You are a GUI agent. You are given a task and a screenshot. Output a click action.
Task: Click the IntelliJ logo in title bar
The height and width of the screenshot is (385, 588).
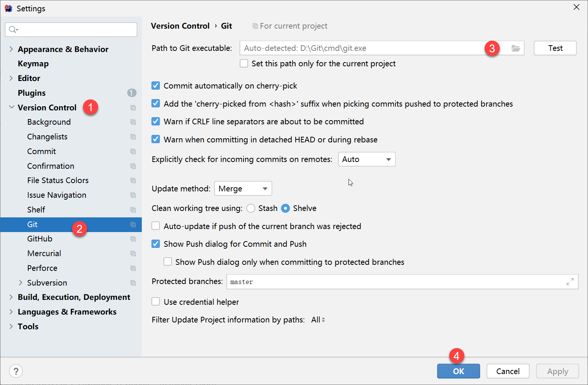8,8
